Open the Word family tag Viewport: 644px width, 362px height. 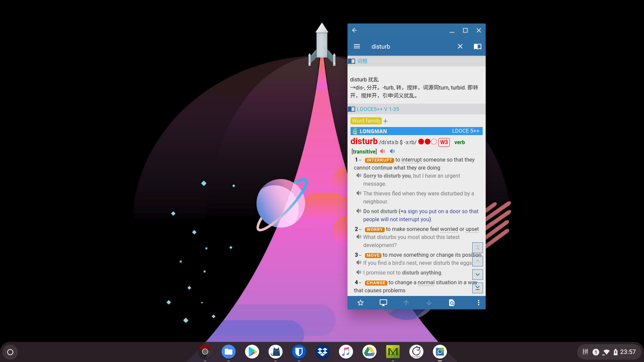point(366,121)
